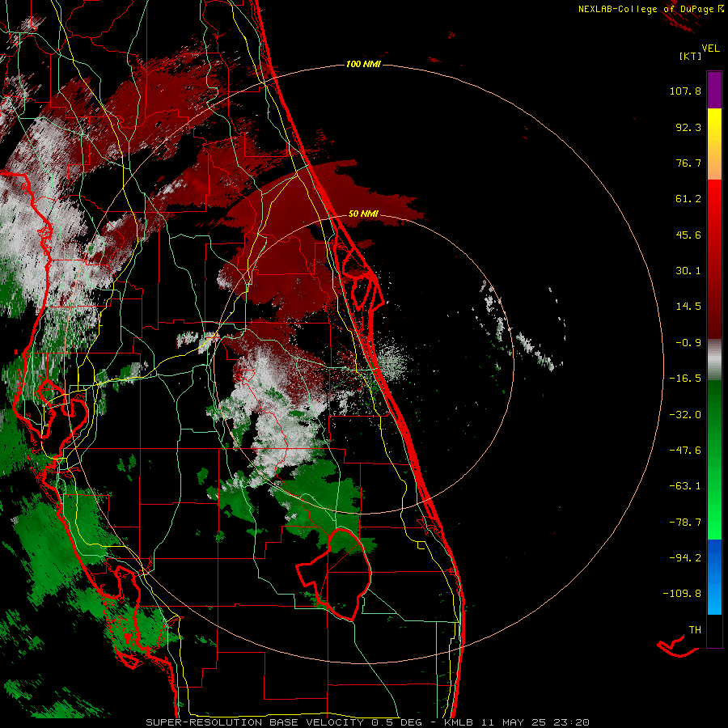Select the gray near-zero segment of the color bar

(714, 360)
